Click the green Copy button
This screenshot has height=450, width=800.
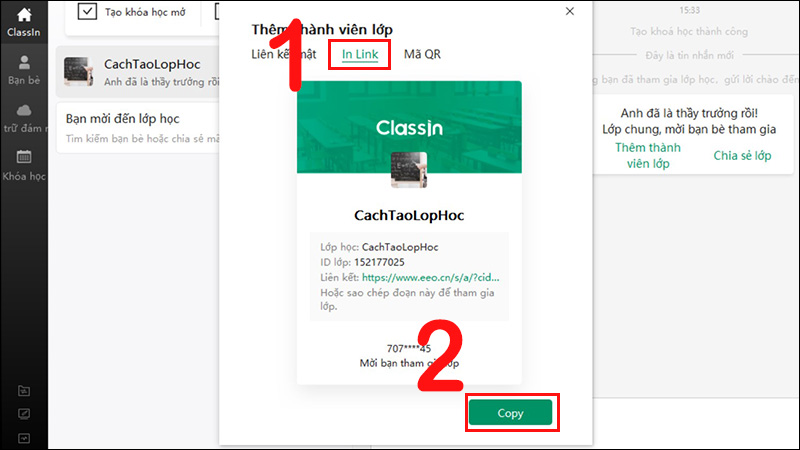point(510,413)
